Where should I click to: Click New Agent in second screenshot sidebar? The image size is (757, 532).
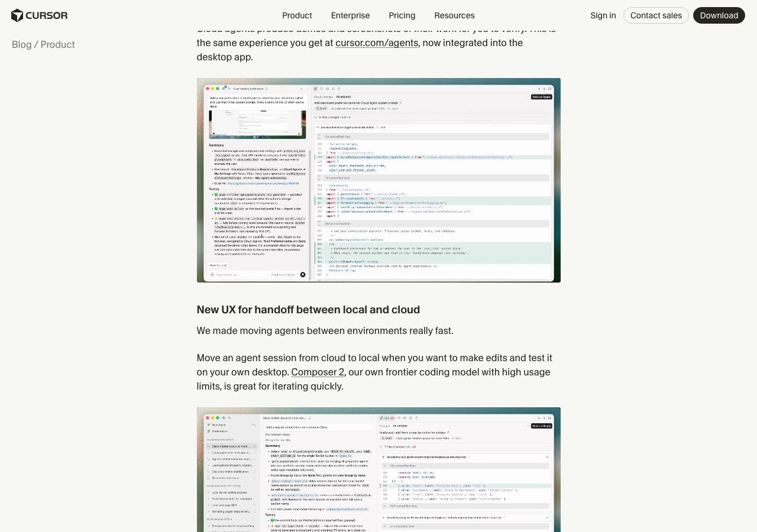(x=218, y=424)
